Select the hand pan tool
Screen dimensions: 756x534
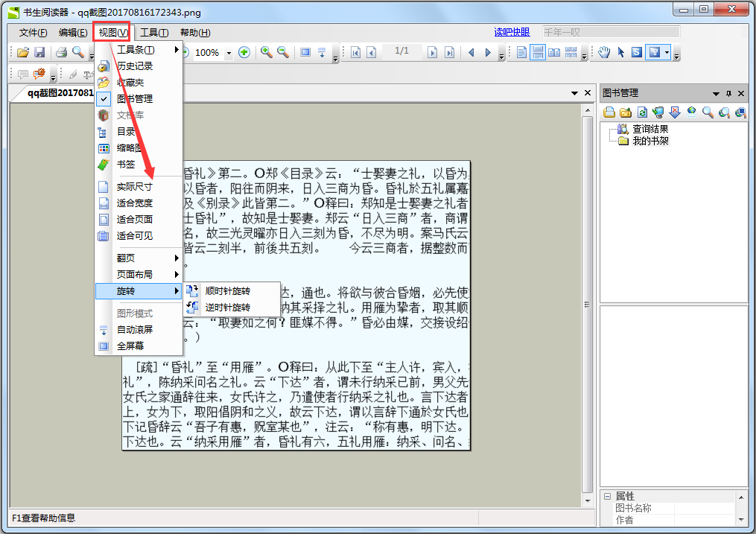(604, 52)
